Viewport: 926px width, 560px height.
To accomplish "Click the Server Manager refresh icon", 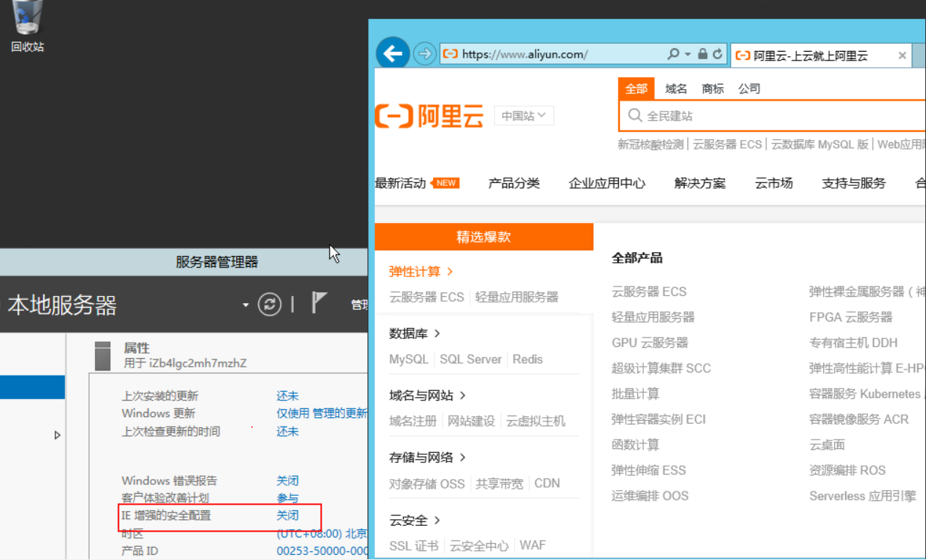I will pyautogui.click(x=269, y=304).
